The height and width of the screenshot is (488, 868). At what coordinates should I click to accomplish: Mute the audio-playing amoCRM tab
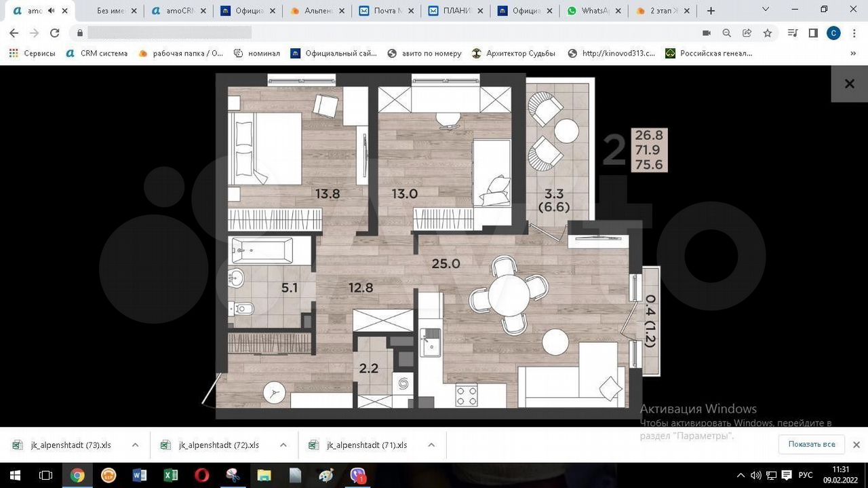coord(51,11)
